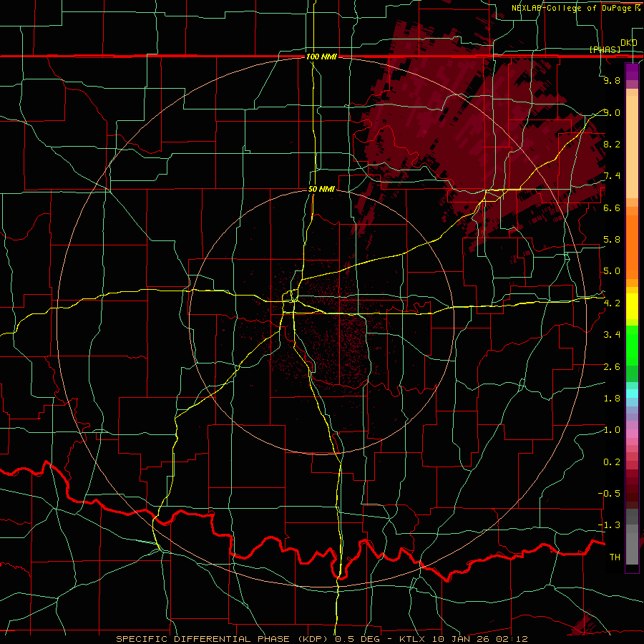
Task: Click the large dark red KDP echo area
Action: 481,135
